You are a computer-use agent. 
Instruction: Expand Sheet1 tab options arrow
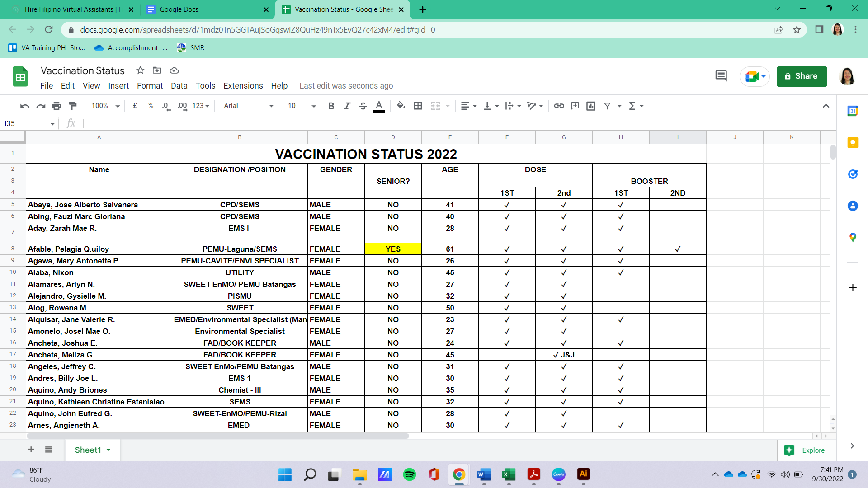pyautogui.click(x=108, y=450)
